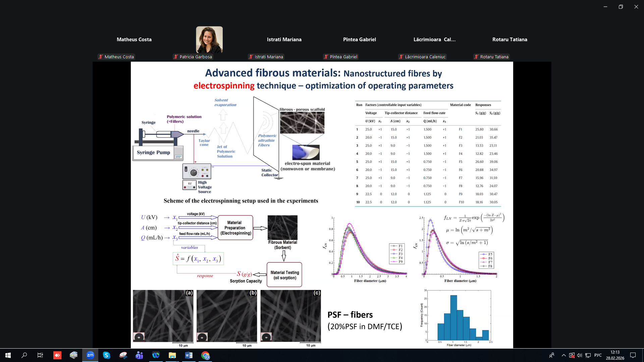Launch Microsoft Teams taskbar icon
This screenshot has width=644, height=362.
139,355
